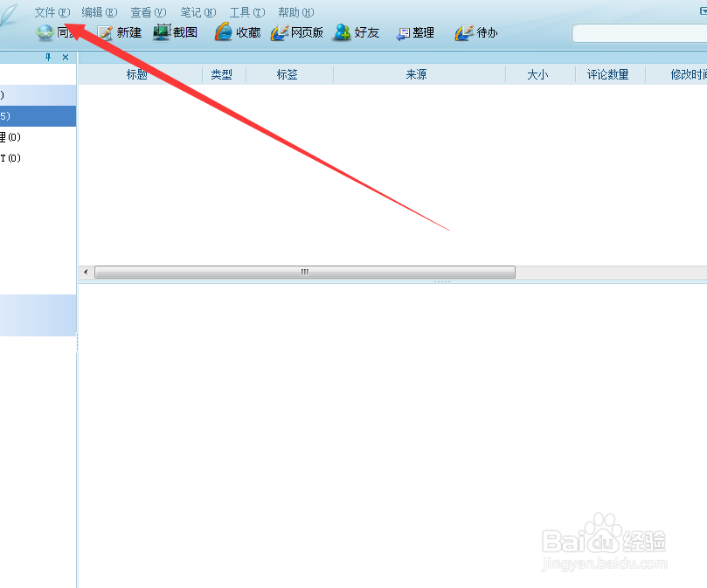Click the 新建 new note icon
Viewport: 707px width, 588px height.
click(x=105, y=33)
